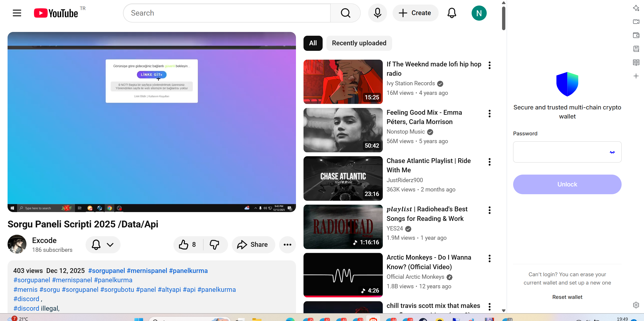Open sidebar settings gear
The height and width of the screenshot is (321, 644).
636,305
